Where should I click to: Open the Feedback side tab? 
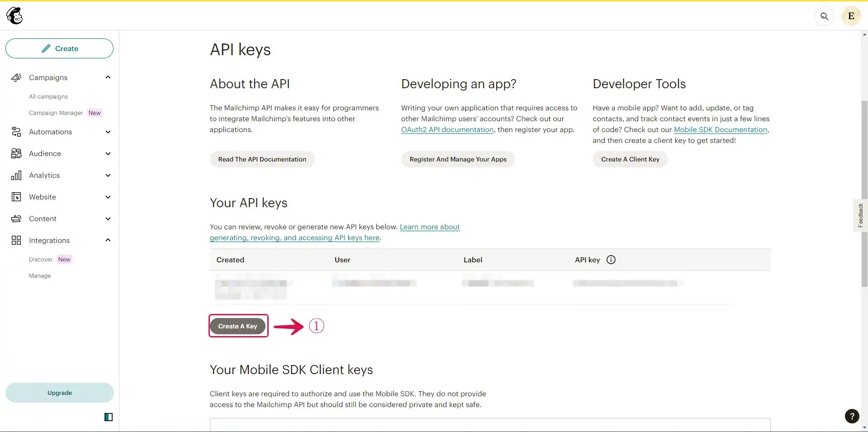(x=860, y=215)
